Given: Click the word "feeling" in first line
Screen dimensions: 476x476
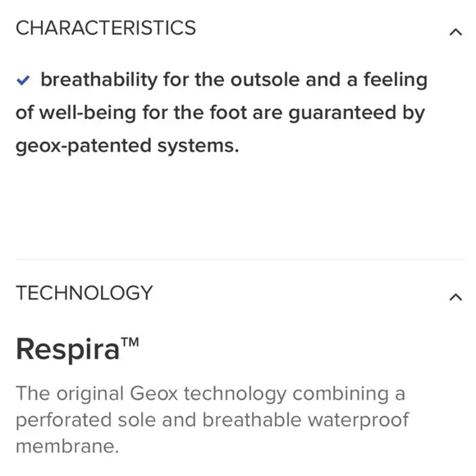Looking at the screenshot, I should (396, 80).
